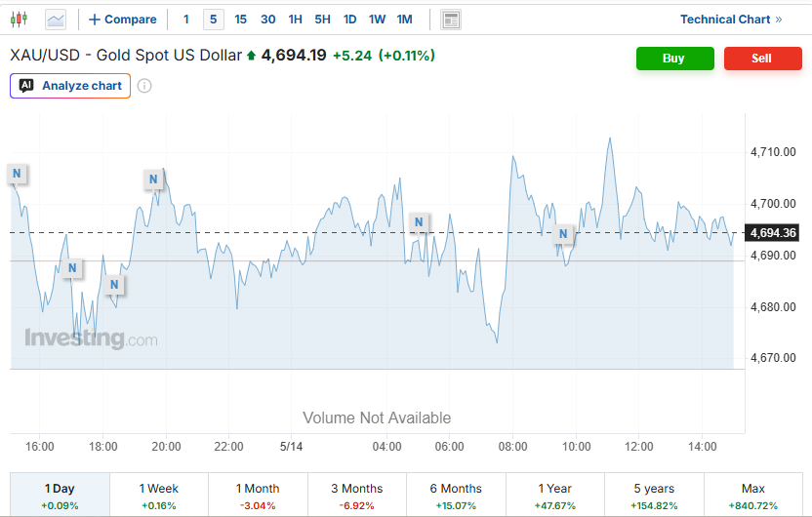Click the Volume Not Available text

click(377, 418)
